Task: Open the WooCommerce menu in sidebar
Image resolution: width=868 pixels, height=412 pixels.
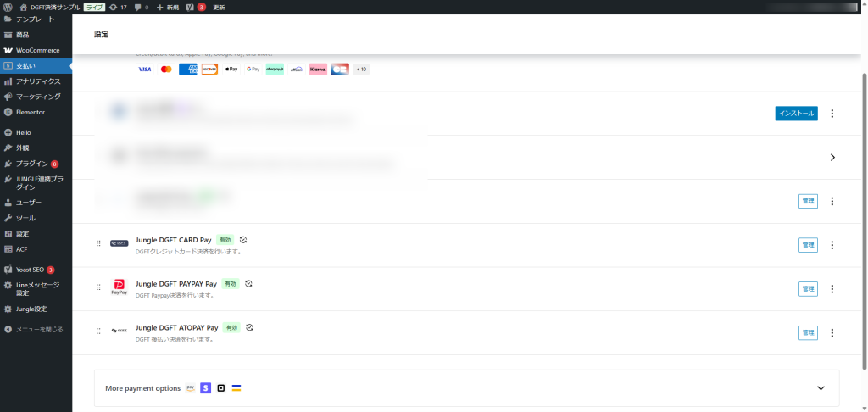Action: (x=37, y=50)
